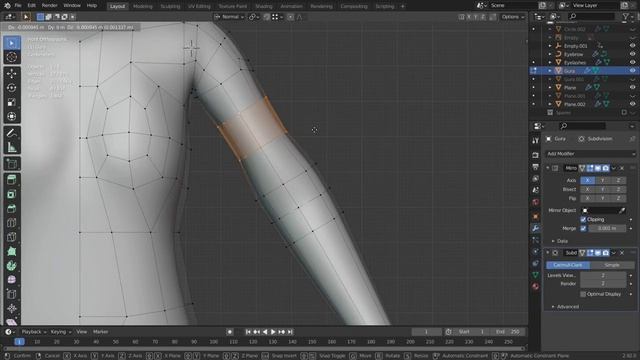Toggle visibility of Gura object

tap(632, 71)
